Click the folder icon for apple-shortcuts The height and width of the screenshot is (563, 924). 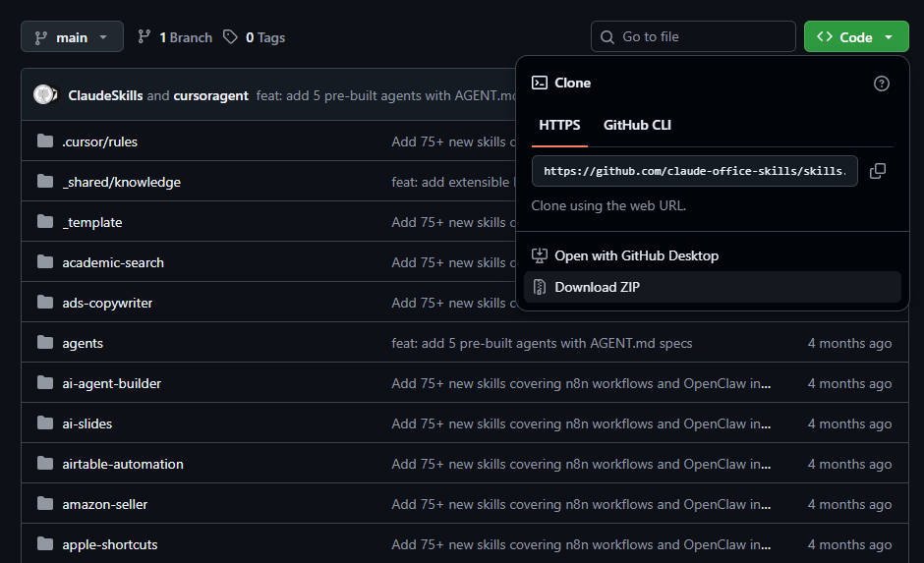click(x=45, y=543)
